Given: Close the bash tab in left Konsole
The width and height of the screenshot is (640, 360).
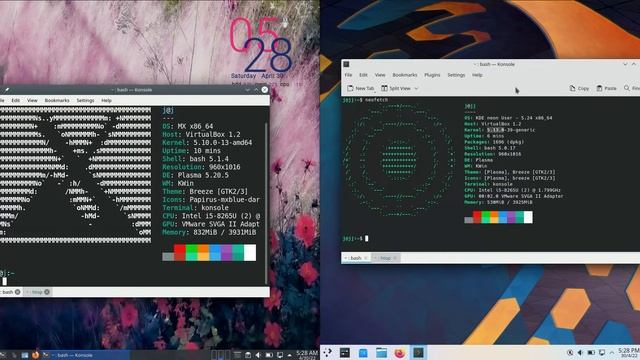Looking at the screenshot, I should (x=18, y=292).
